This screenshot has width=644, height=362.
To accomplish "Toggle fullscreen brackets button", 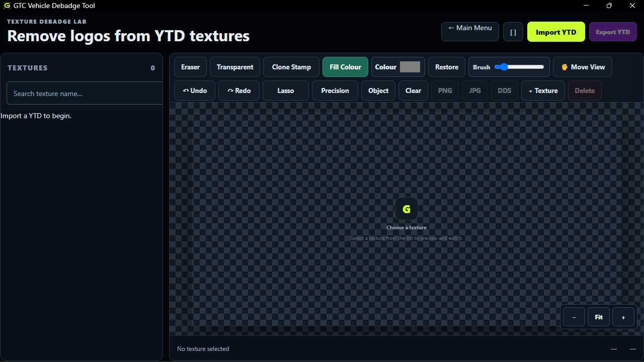I will [513, 32].
